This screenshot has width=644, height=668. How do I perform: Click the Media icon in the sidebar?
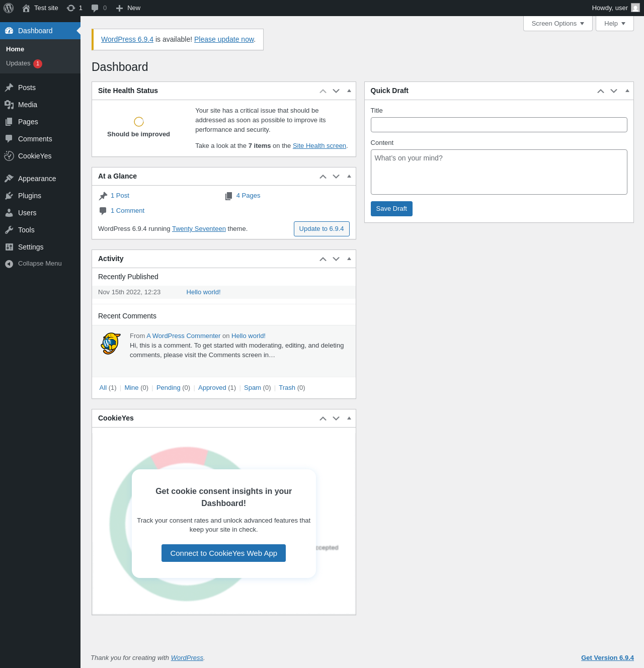click(x=9, y=105)
